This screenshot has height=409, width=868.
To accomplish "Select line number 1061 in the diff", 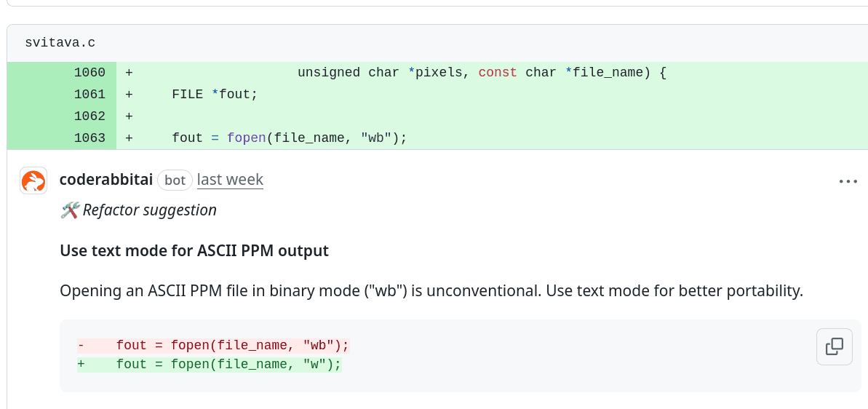I will pos(89,95).
